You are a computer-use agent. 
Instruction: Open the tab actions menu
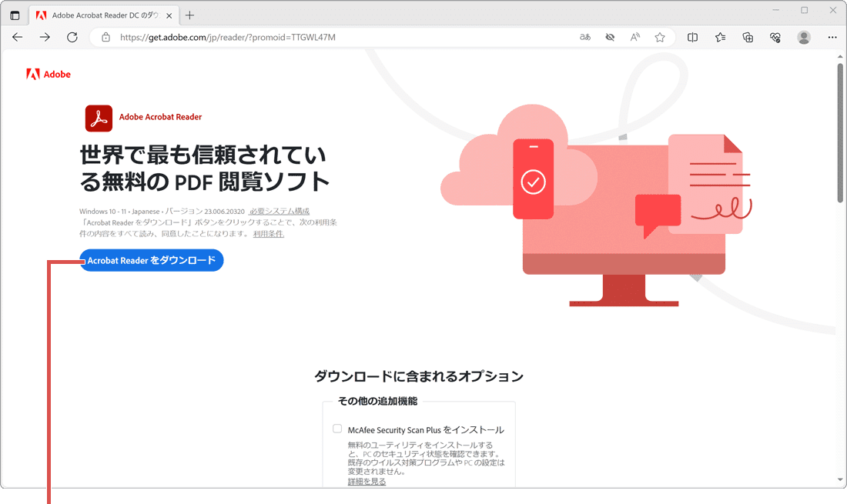tap(15, 14)
